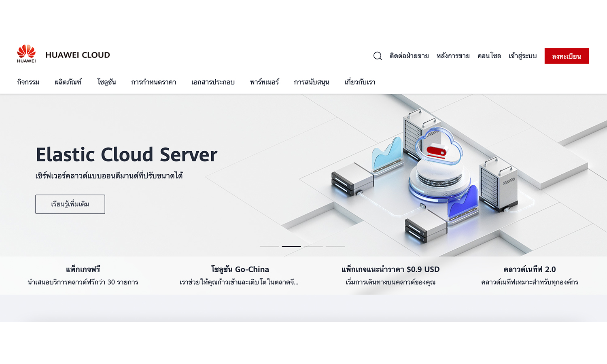
Task: Open แพ็กเกจแนะนำราคา $0.9 USD card
Action: pos(391,275)
